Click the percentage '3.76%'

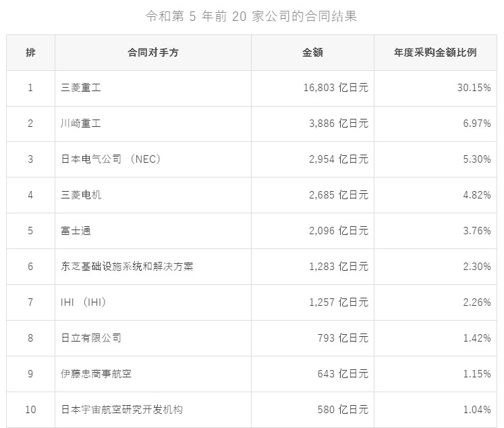pos(477,231)
